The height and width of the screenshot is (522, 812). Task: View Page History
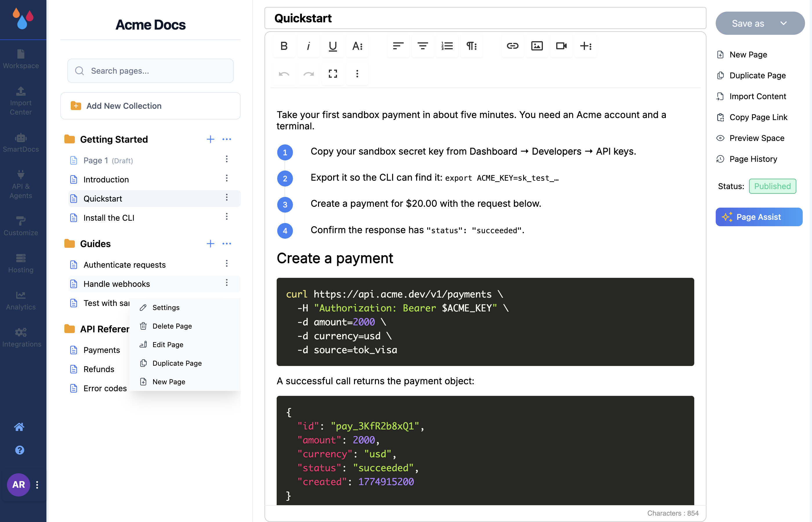tap(747, 159)
